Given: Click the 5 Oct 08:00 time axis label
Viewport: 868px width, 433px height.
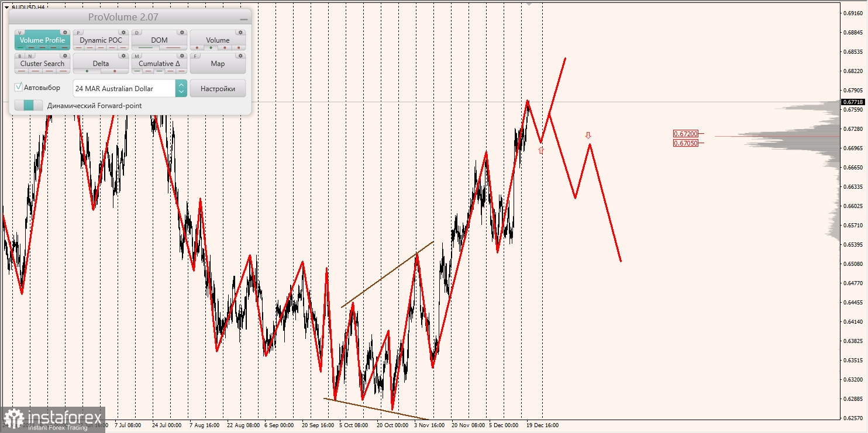Looking at the screenshot, I should (353, 425).
